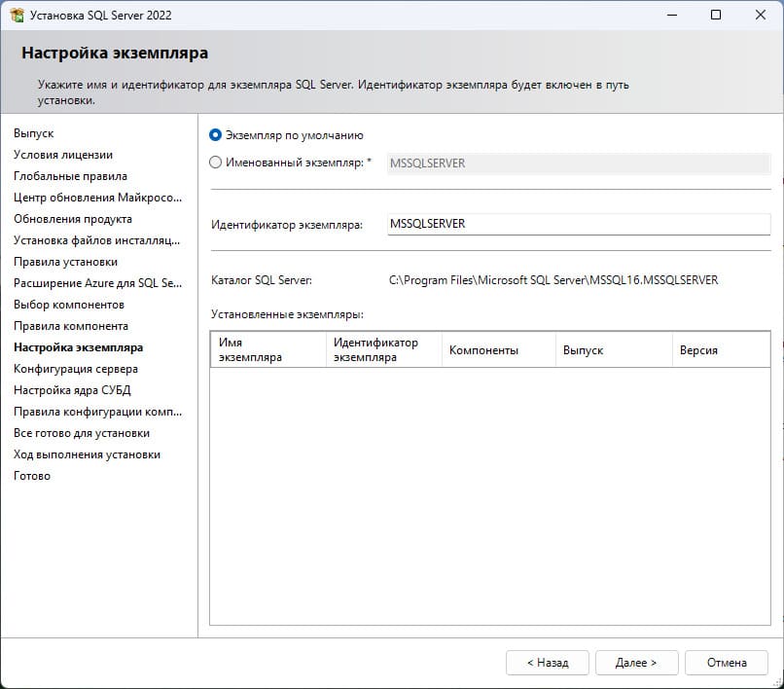
Task: Open Установка файлов инсталляции step
Action: (96, 240)
